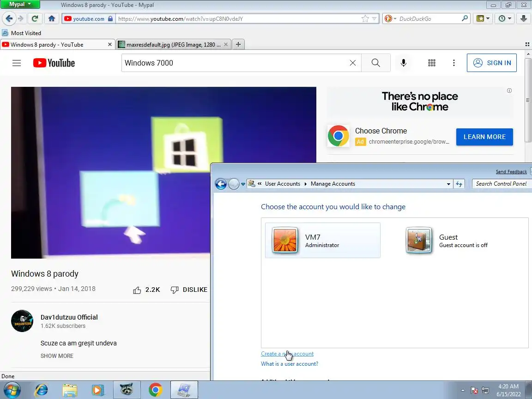
Task: Refresh the Control Panel address bar
Action: pos(459,184)
